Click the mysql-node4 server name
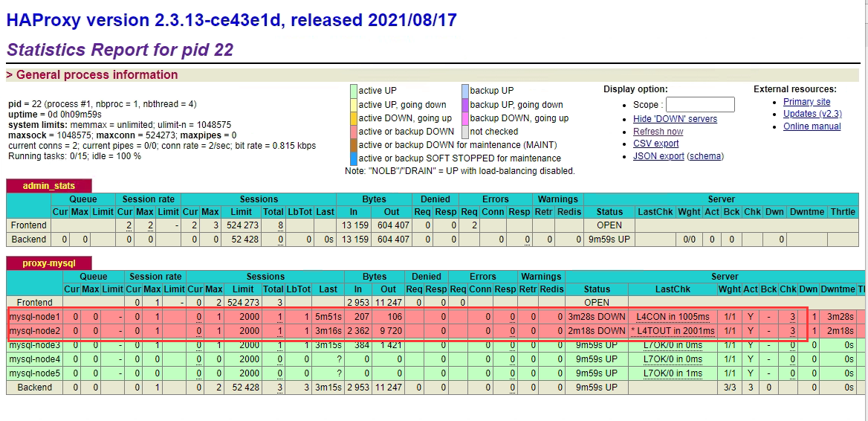The width and height of the screenshot is (868, 421). 34,359
